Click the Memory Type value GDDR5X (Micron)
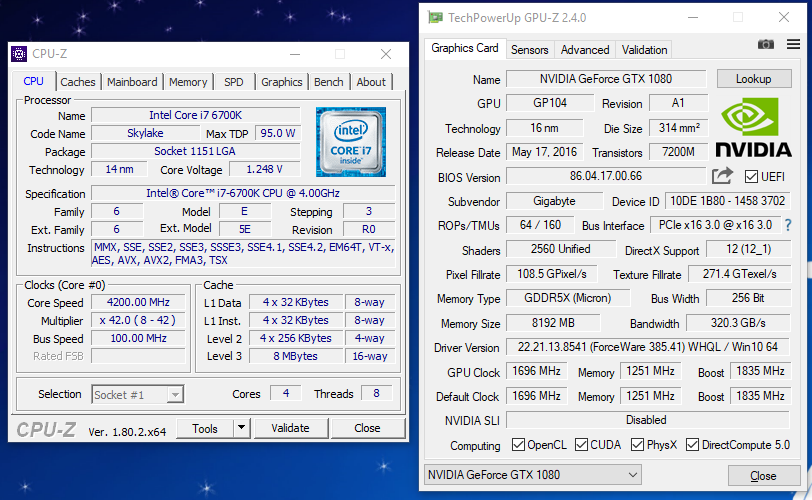This screenshot has width=812, height=500. [x=568, y=298]
